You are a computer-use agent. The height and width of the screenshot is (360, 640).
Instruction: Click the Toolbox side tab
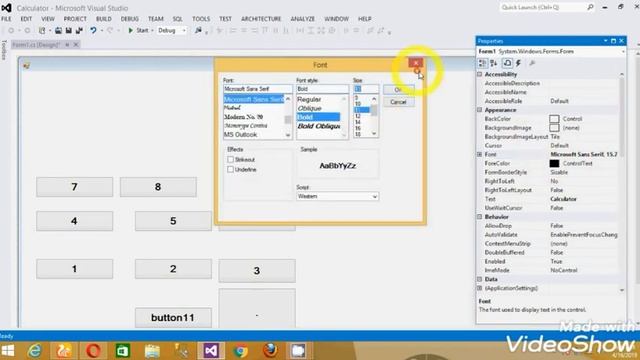pyautogui.click(x=4, y=50)
